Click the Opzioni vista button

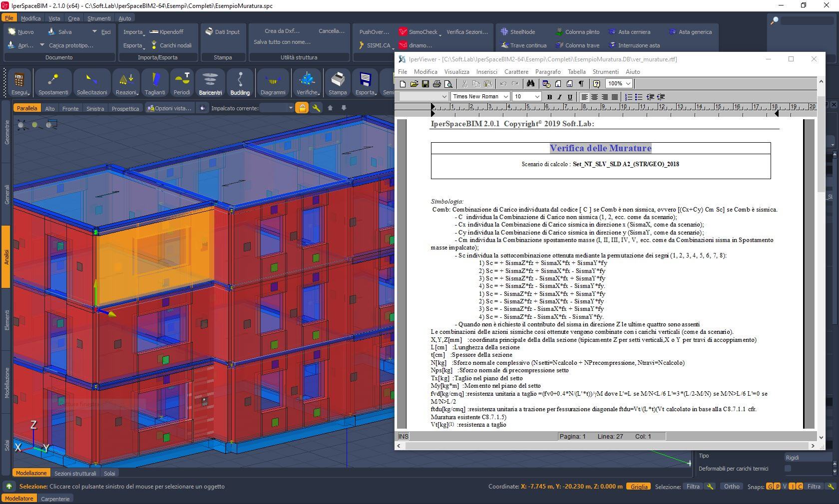pos(169,108)
